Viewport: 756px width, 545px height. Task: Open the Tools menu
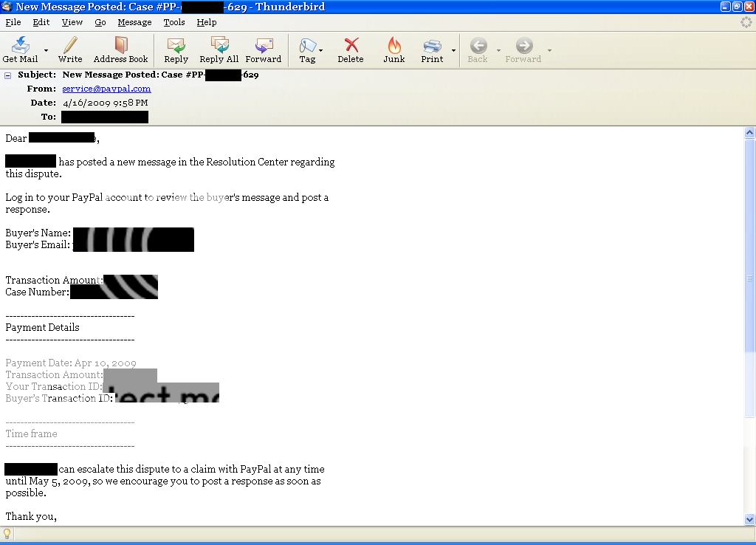(174, 22)
